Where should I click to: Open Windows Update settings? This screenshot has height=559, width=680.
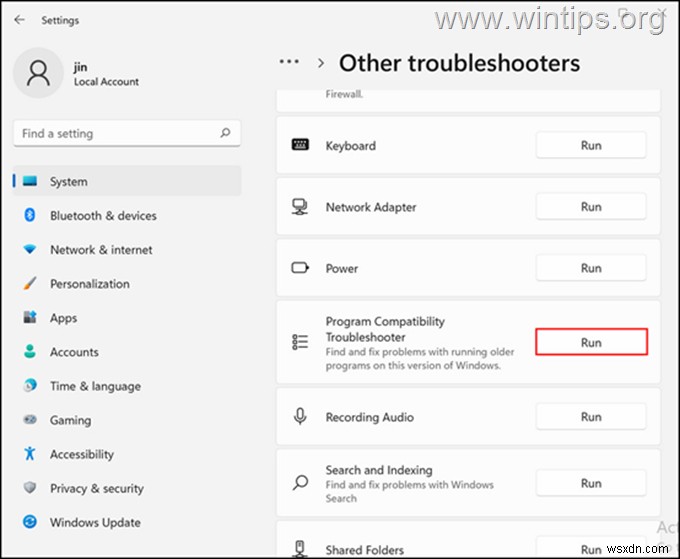click(x=127, y=522)
